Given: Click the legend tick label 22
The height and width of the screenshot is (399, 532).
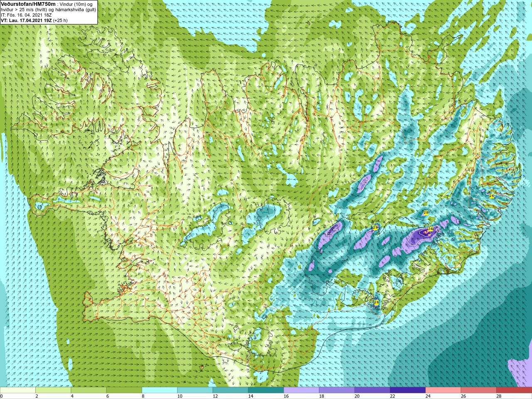Looking at the screenshot, I should [392, 397].
